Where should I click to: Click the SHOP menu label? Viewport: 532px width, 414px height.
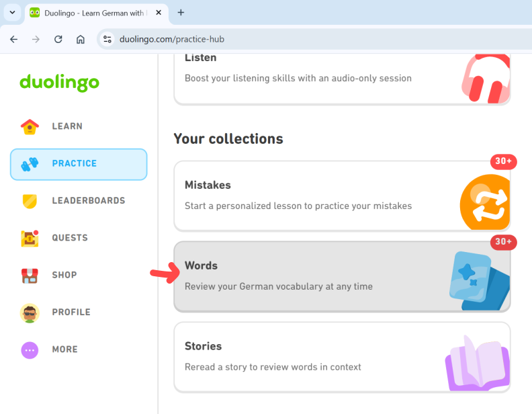coord(64,275)
